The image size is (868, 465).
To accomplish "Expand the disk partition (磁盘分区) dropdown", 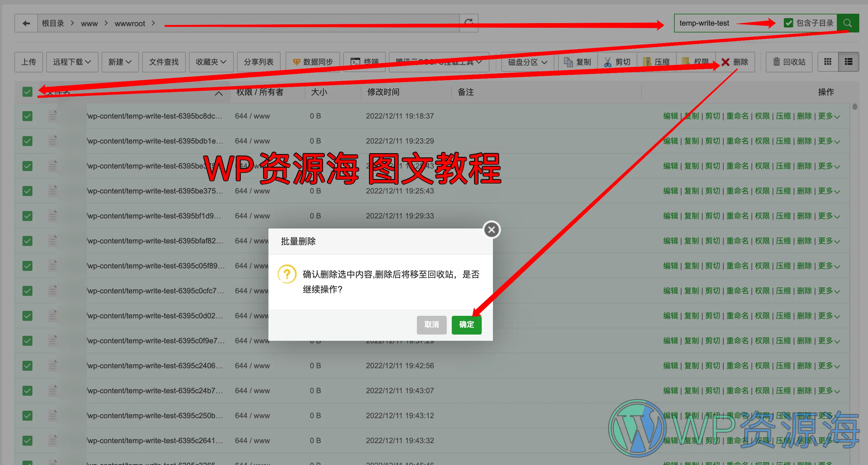I will point(527,62).
